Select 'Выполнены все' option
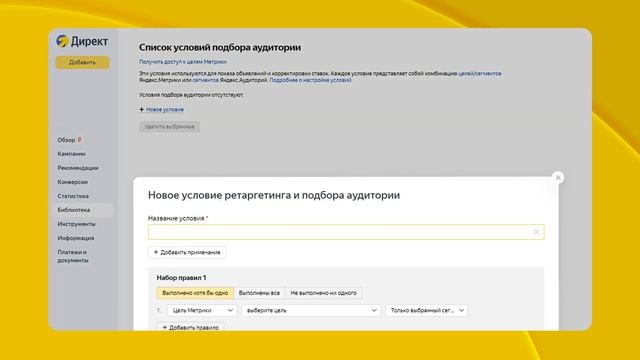Screen dimensions: 640x360 (259, 293)
